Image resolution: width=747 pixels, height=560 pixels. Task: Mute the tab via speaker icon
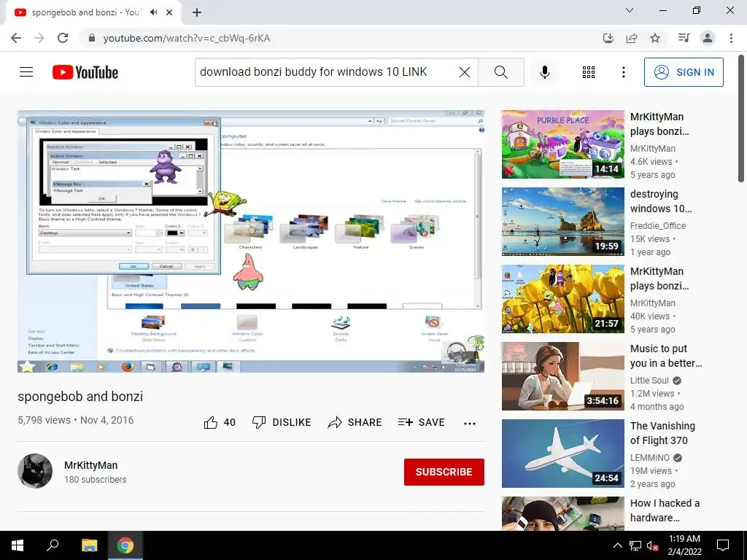coord(153,12)
